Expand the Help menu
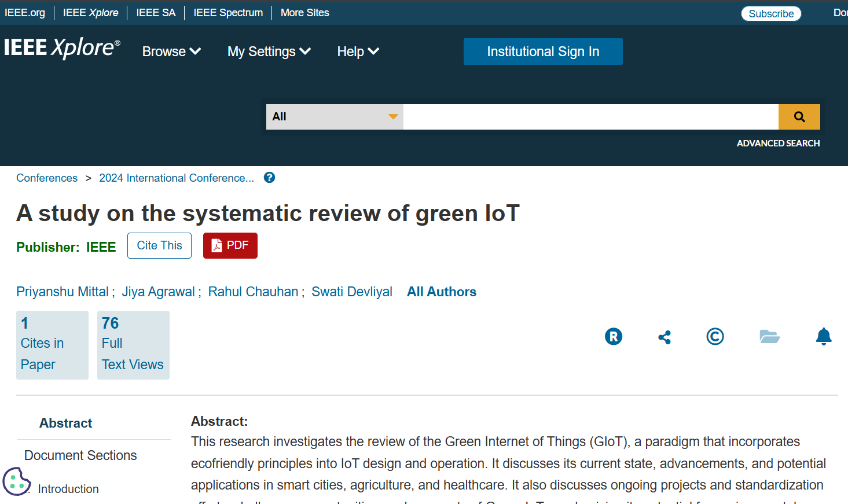Screen dimensions: 848x504 point(358,51)
